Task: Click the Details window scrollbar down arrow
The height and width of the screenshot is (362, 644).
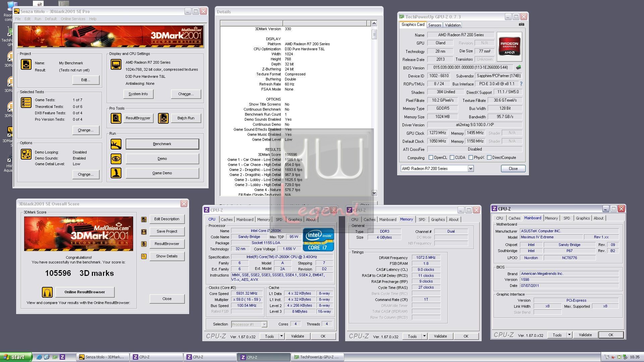Action: tap(374, 193)
